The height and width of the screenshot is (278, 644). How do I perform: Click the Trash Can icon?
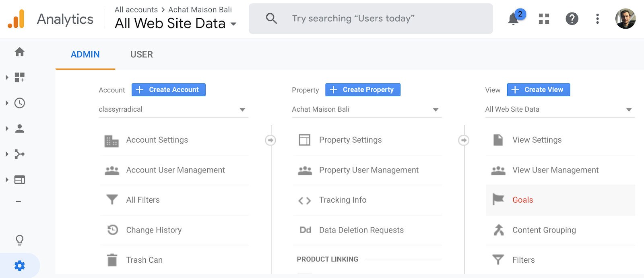112,260
